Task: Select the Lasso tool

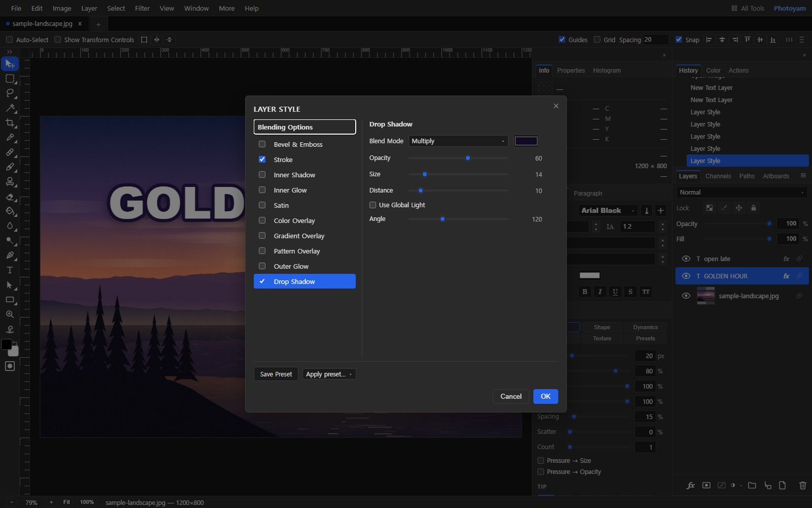Action: (x=10, y=93)
